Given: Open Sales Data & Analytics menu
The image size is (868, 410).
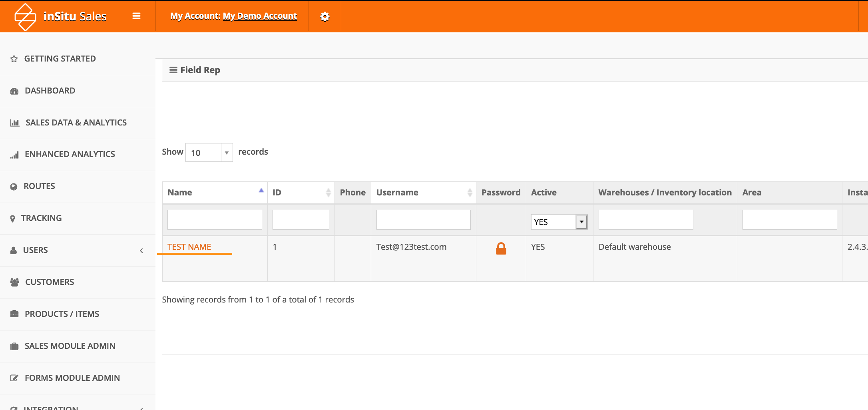Looking at the screenshot, I should click(x=76, y=123).
